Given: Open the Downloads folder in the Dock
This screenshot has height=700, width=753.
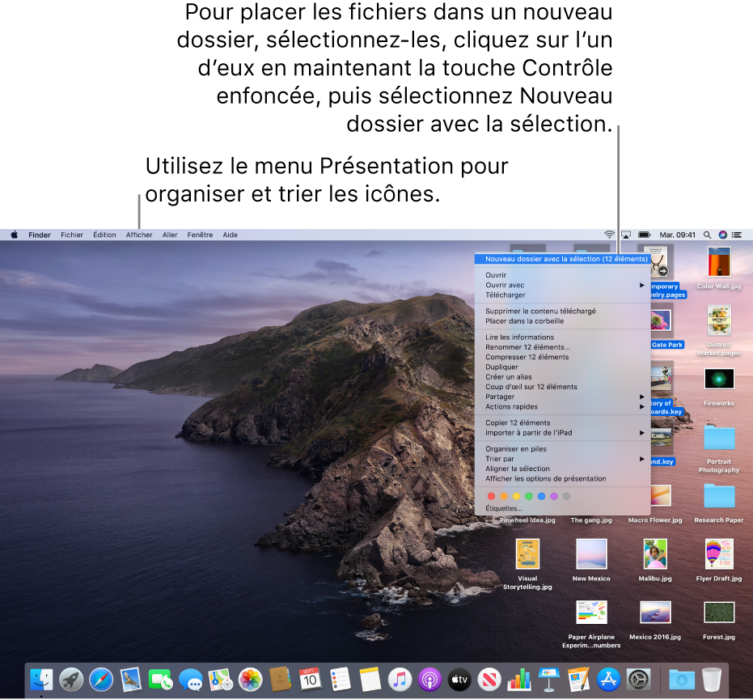Looking at the screenshot, I should point(682,680).
